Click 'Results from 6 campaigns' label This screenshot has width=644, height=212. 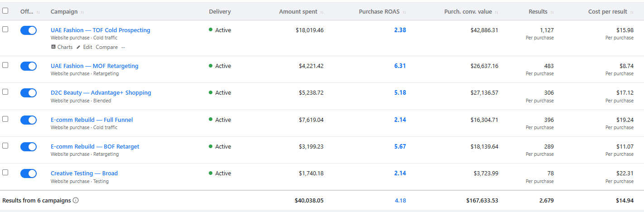coord(37,200)
